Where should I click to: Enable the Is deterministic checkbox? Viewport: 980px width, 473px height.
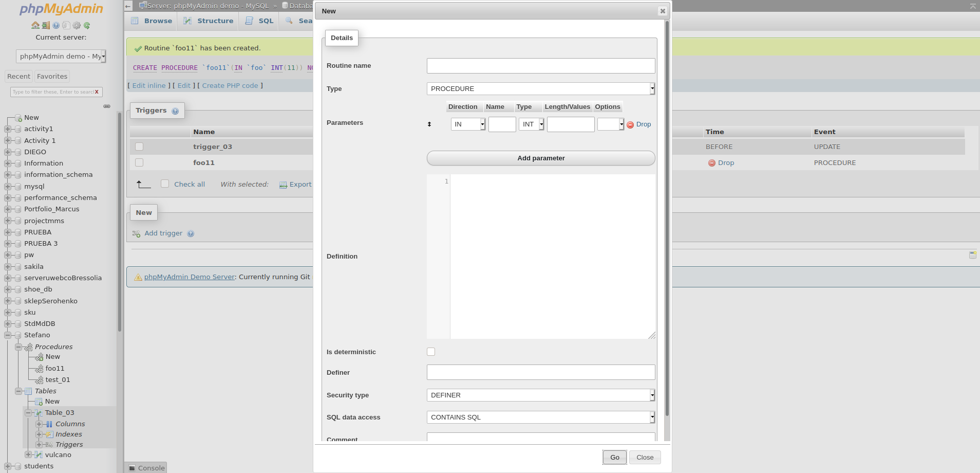431,352
